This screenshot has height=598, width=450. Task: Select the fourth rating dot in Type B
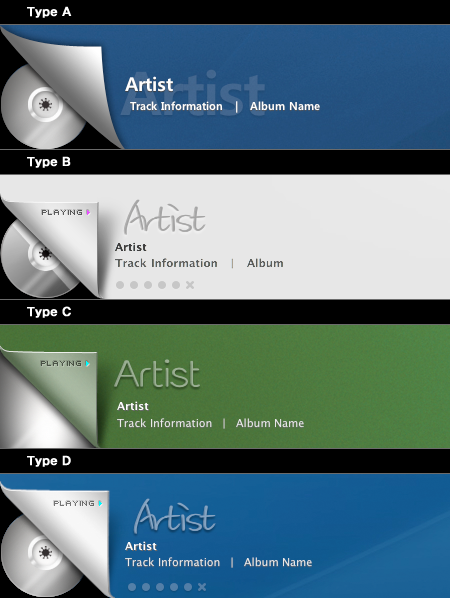point(162,285)
